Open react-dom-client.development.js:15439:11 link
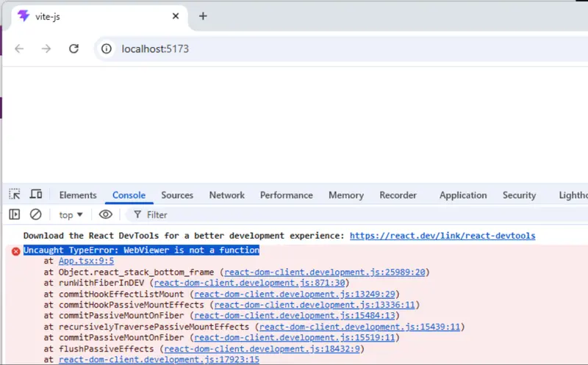The height and width of the screenshot is (365, 588). click(x=359, y=327)
